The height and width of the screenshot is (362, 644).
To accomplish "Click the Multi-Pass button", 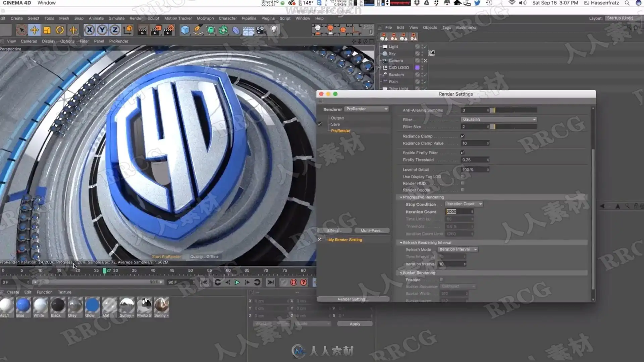I will (x=372, y=231).
